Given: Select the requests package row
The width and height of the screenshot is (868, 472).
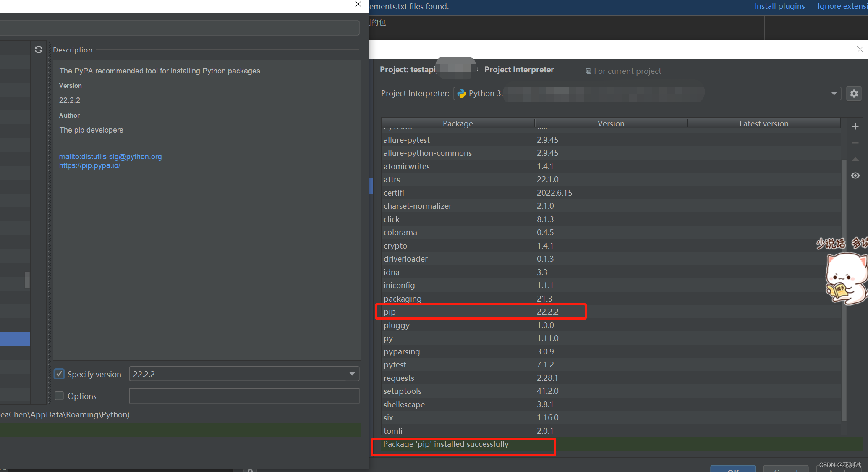Looking at the screenshot, I should pos(611,378).
